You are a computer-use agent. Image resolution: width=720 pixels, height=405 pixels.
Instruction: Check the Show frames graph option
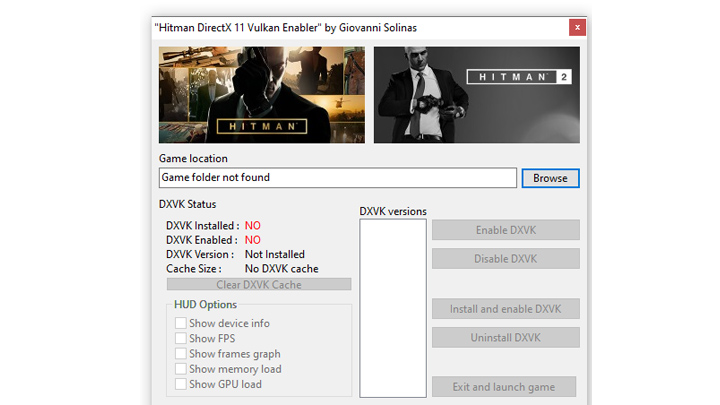pyautogui.click(x=180, y=354)
